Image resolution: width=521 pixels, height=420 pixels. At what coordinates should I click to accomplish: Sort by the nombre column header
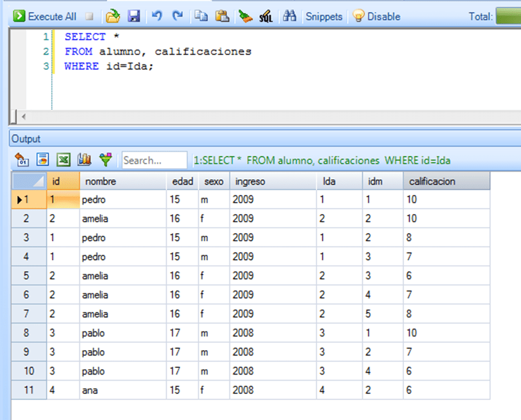(x=122, y=181)
